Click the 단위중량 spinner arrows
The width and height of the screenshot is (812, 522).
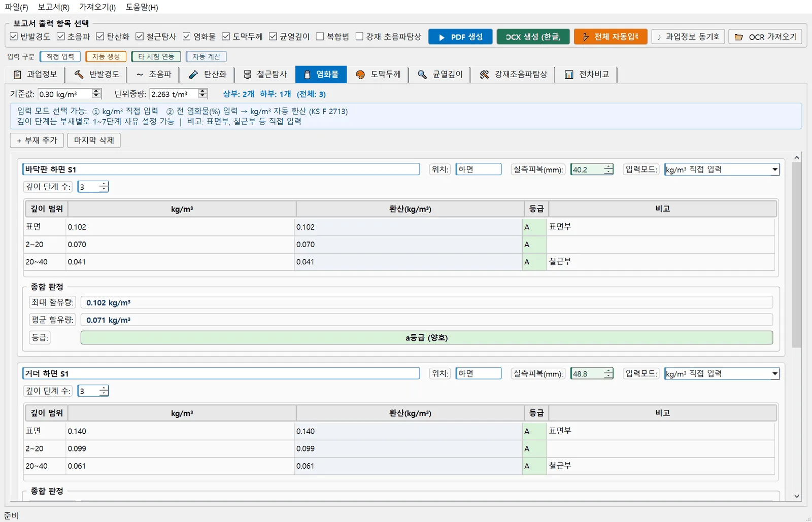(x=202, y=94)
